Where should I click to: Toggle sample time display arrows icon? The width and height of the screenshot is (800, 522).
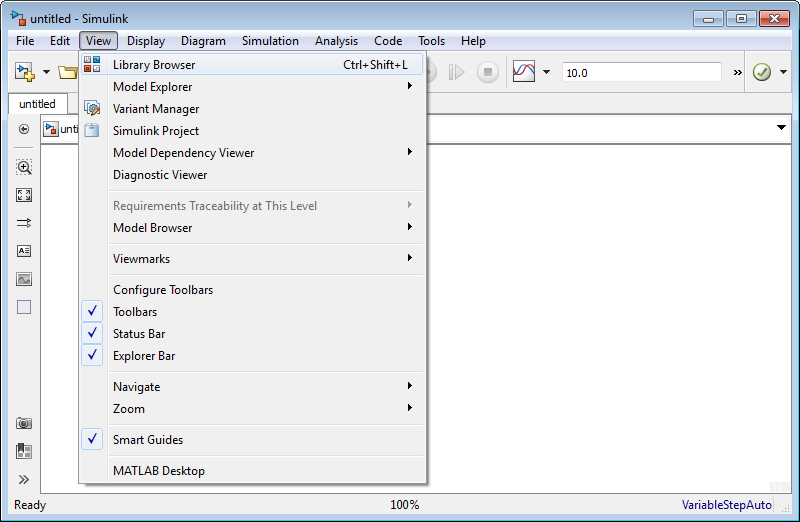click(24, 223)
